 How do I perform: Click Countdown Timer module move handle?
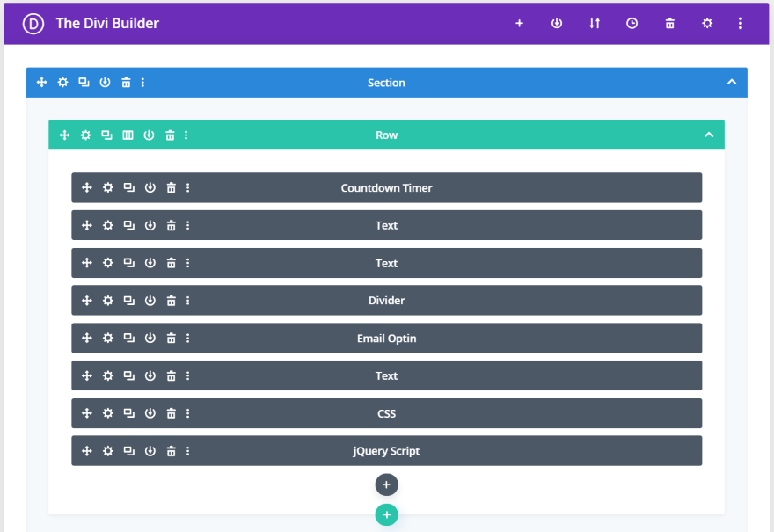(87, 187)
